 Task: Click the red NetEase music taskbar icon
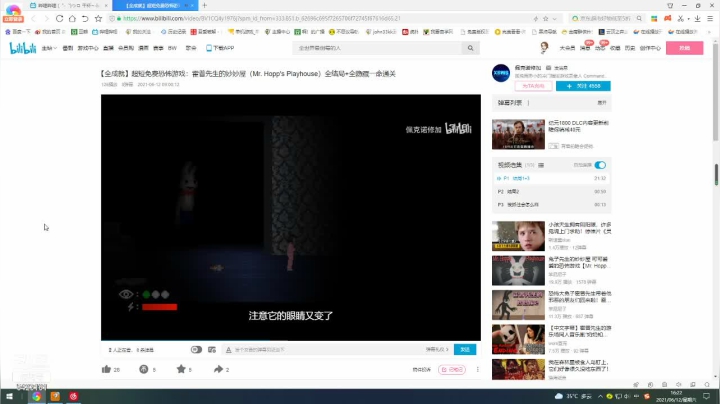tap(73, 396)
